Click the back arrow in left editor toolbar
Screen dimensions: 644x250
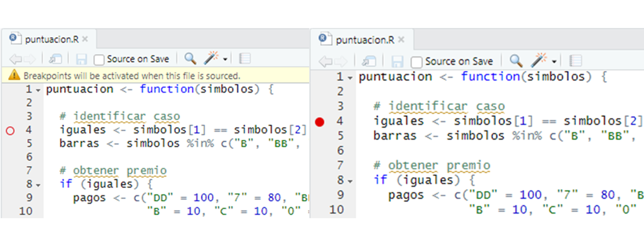pos(15,59)
